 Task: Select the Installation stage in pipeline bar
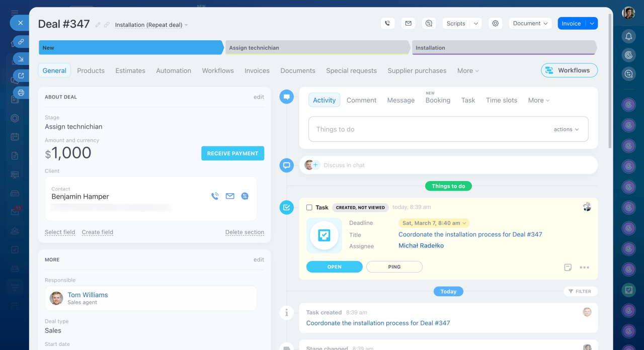(503, 48)
